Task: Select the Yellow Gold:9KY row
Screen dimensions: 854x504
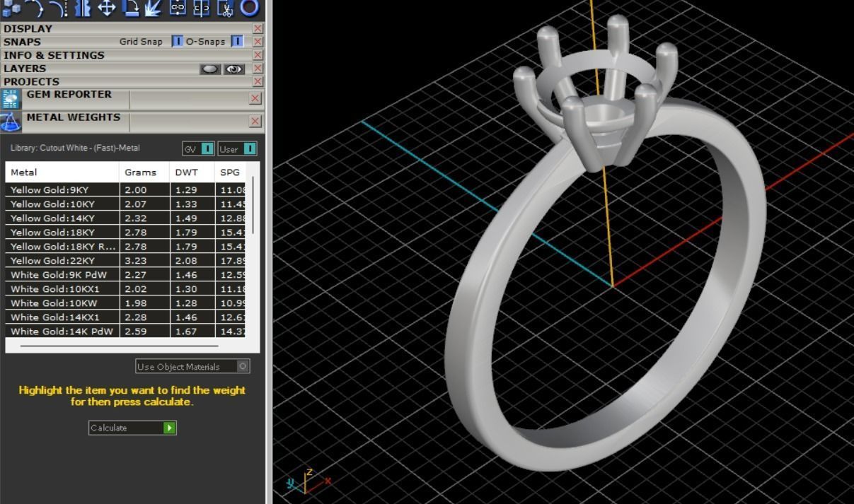Action: [125, 190]
